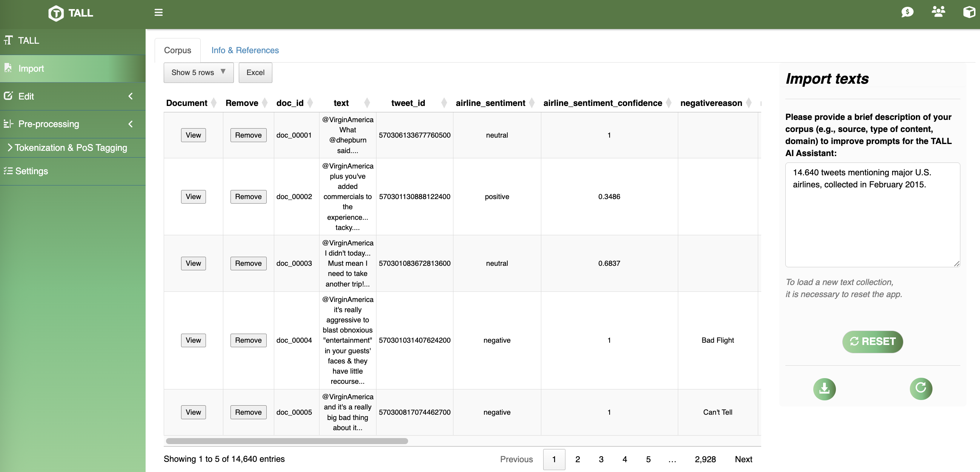
Task: Go to page 5 of table
Action: [648, 459]
